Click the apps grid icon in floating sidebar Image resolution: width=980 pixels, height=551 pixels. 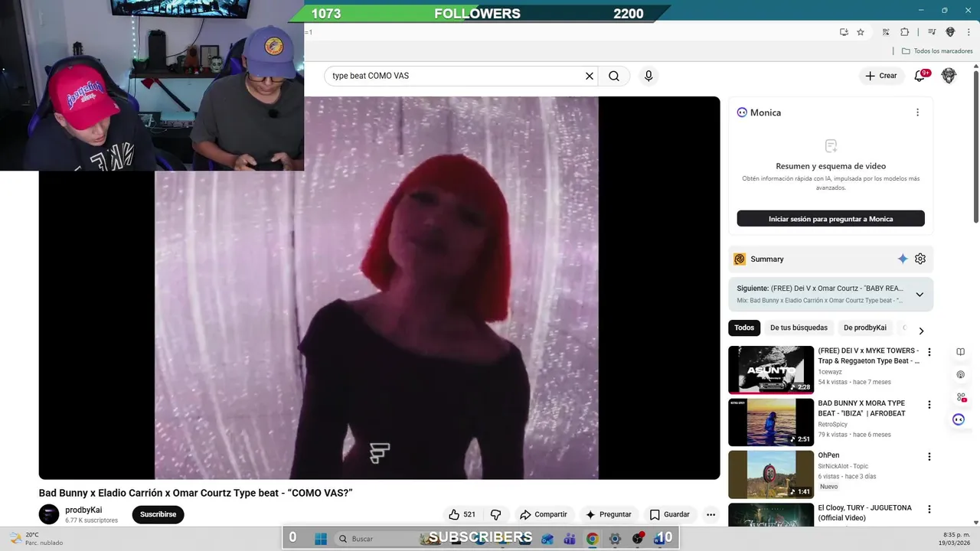(x=960, y=396)
